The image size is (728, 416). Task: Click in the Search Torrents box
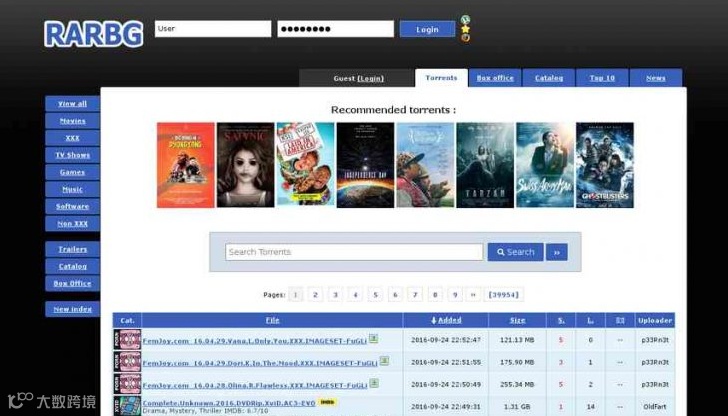[x=354, y=252]
